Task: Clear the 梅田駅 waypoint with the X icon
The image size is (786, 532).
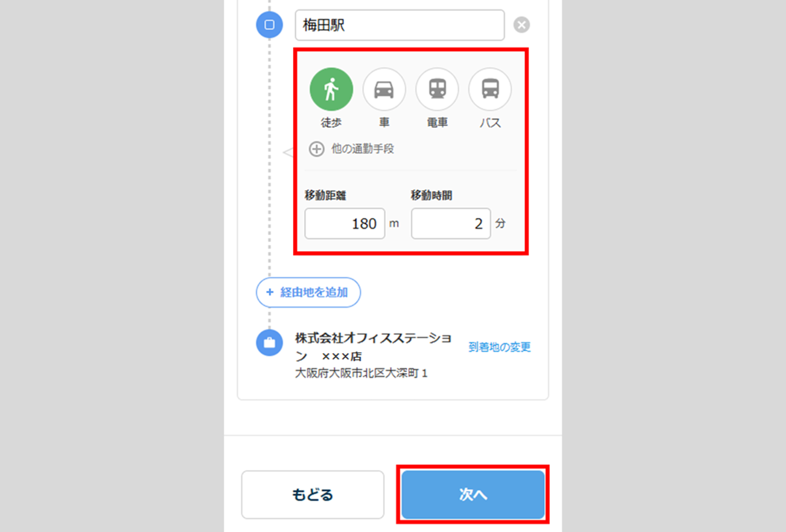Action: [522, 25]
